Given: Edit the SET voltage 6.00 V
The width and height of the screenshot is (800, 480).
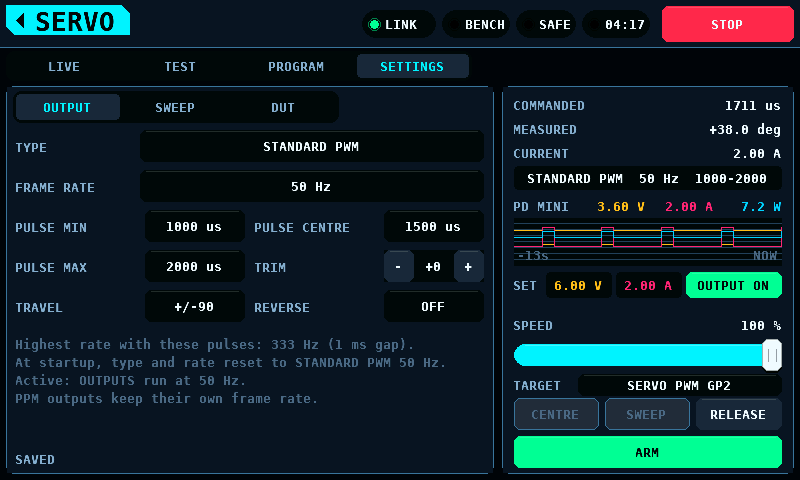Looking at the screenshot, I should pyautogui.click(x=578, y=286).
